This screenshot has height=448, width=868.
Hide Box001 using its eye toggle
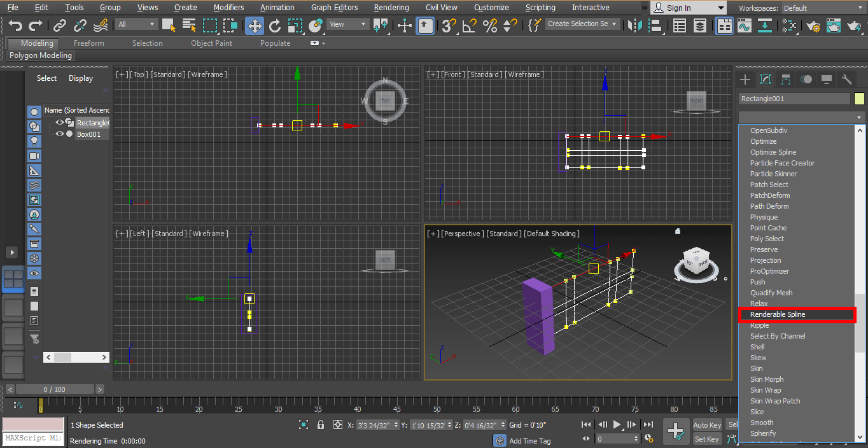tap(59, 134)
